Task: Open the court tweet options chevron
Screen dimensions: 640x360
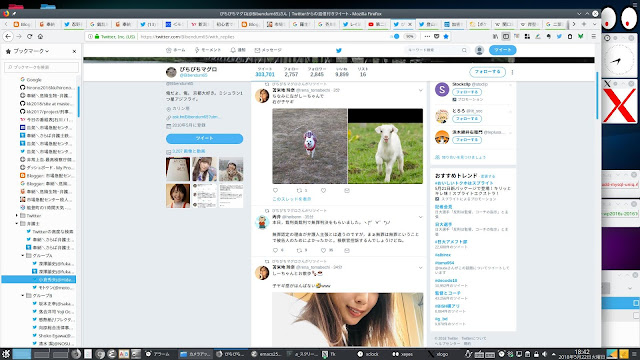Action: (x=420, y=217)
